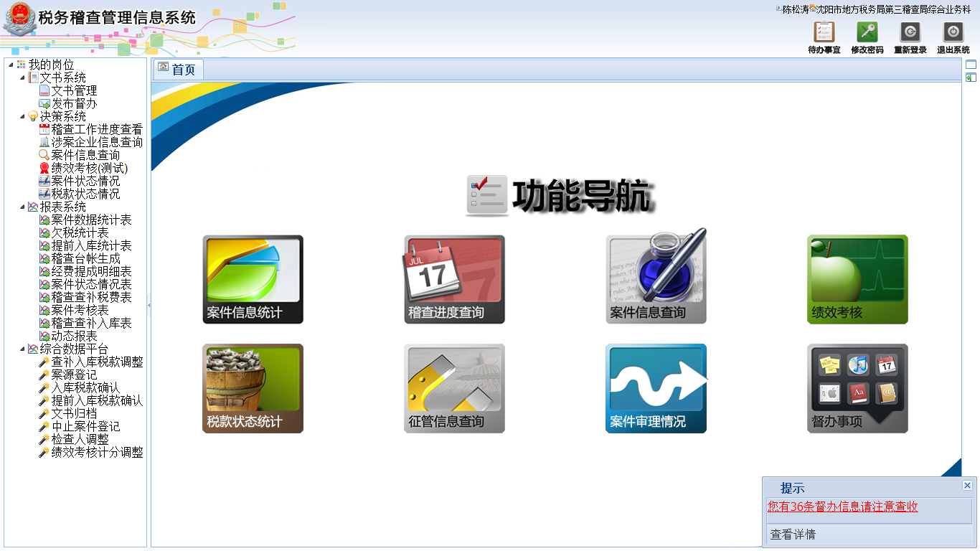
Task: Open the 案件信息统计 navigation tile
Action: pyautogui.click(x=253, y=280)
